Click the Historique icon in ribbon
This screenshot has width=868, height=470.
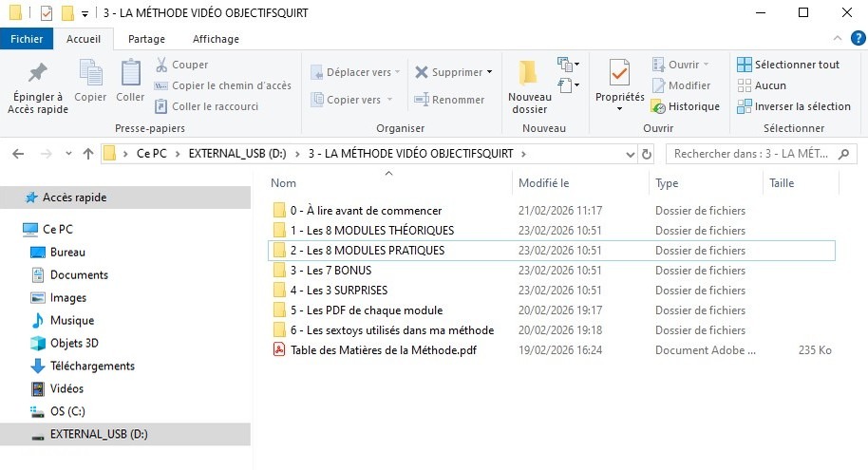[x=658, y=106]
